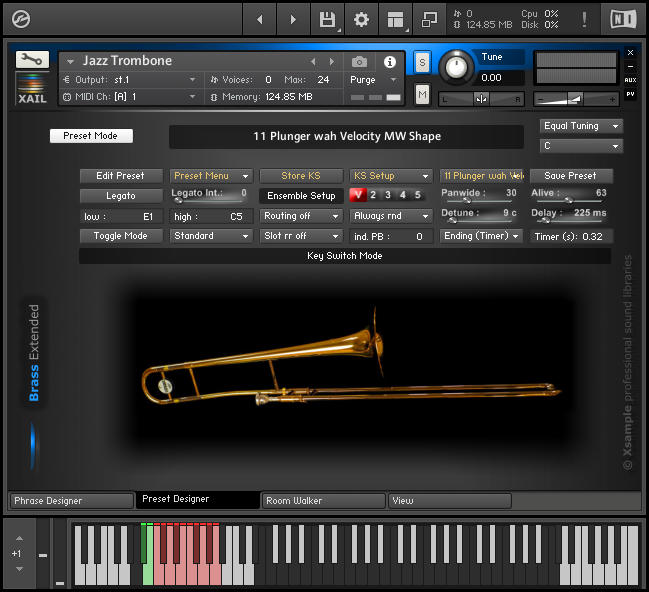
Task: Open the Equal Tuning dropdown
Action: [x=581, y=126]
